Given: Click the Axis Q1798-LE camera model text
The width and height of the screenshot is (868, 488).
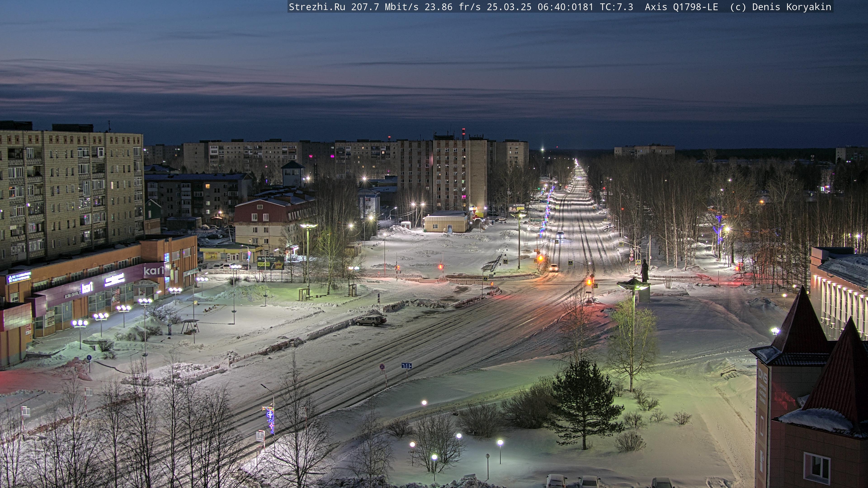Looking at the screenshot, I should coord(681,7).
